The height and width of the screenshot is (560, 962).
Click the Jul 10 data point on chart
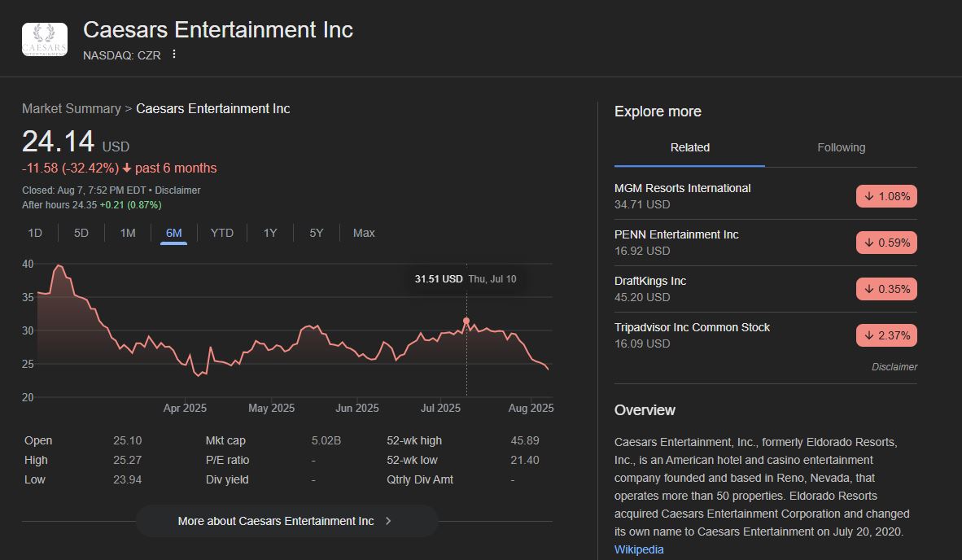pos(466,321)
